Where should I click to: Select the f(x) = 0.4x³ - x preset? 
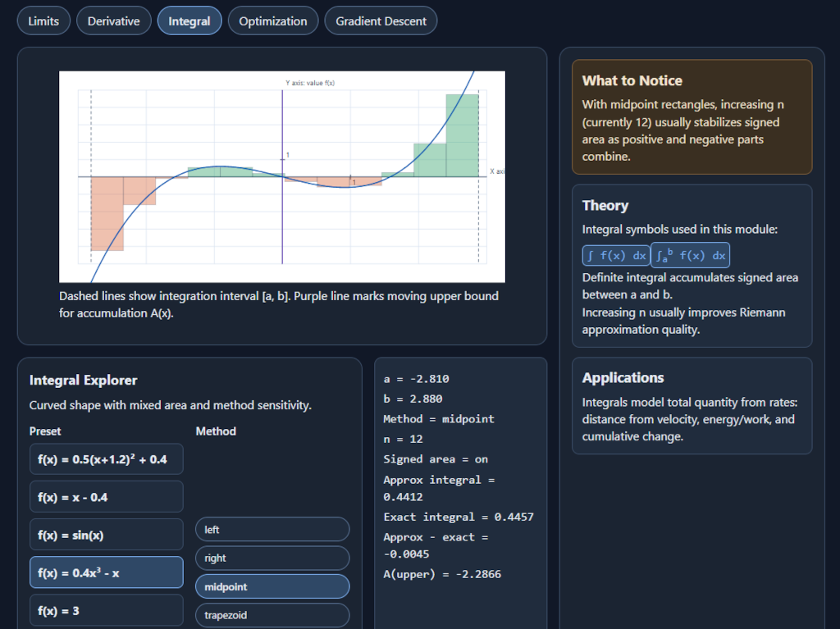(x=107, y=572)
